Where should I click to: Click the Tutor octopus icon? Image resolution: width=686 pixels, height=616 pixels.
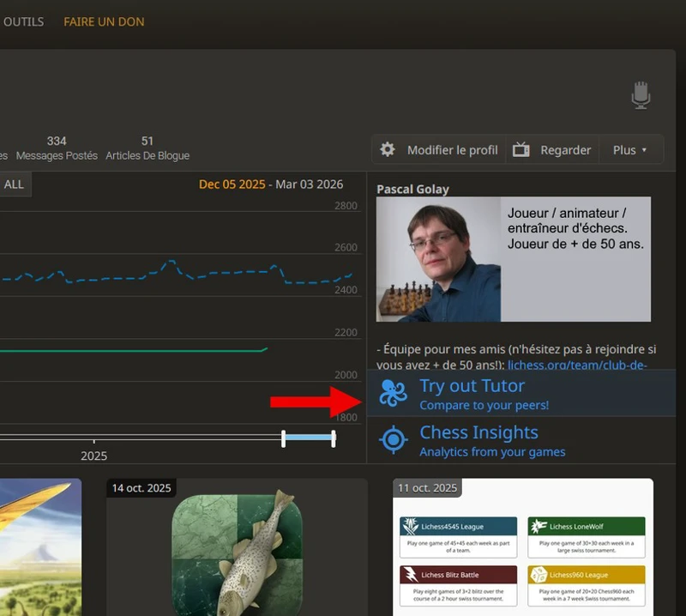pos(394,394)
